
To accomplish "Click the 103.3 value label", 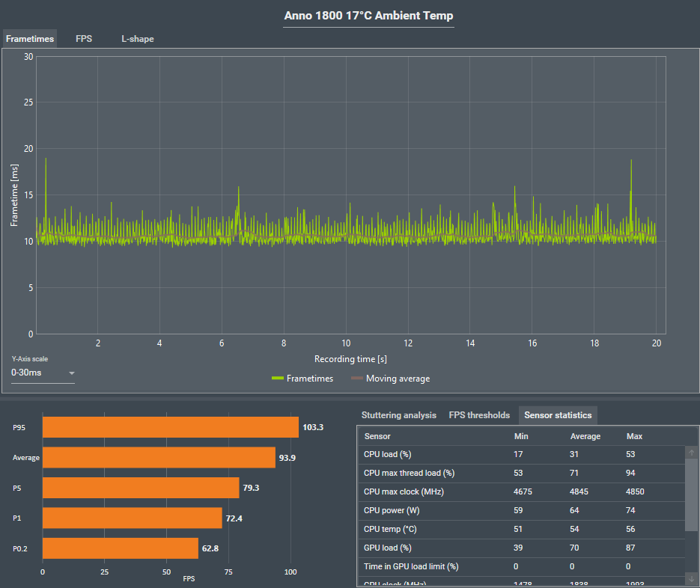I will (313, 427).
